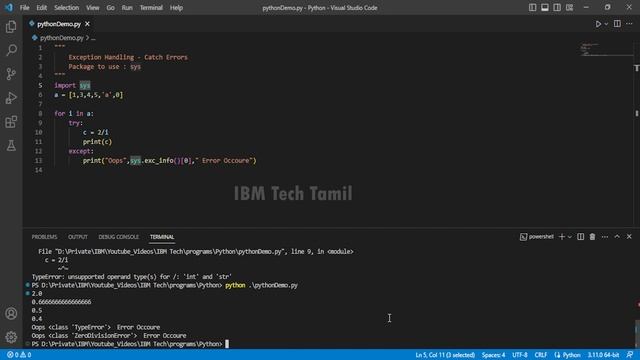
Task: Click the VS Code logo icon
Action: [x=9, y=7]
